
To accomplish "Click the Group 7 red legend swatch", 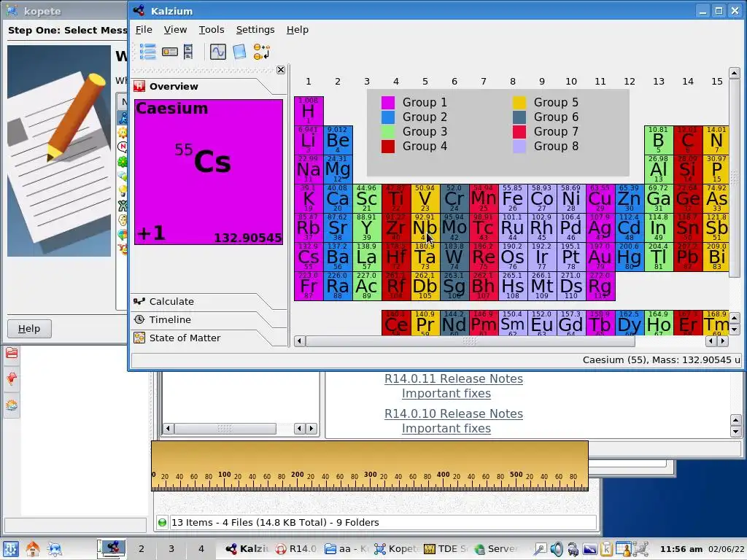I will pyautogui.click(x=519, y=131).
